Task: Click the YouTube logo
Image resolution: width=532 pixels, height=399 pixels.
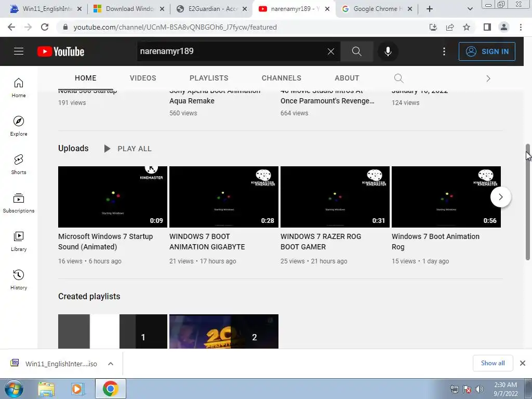Action: coord(61,51)
